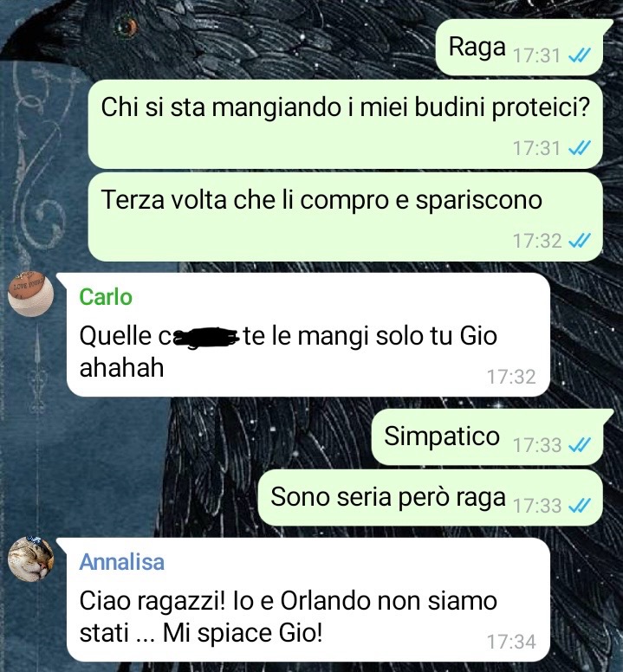
Task: Tap the read ticks on 'Terza volta' message
Action: pyautogui.click(x=580, y=241)
